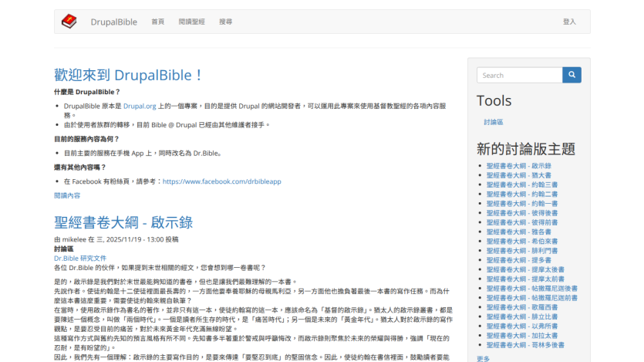The height and width of the screenshot is (362, 644).
Task: Click the magnifier search button
Action: (572, 75)
